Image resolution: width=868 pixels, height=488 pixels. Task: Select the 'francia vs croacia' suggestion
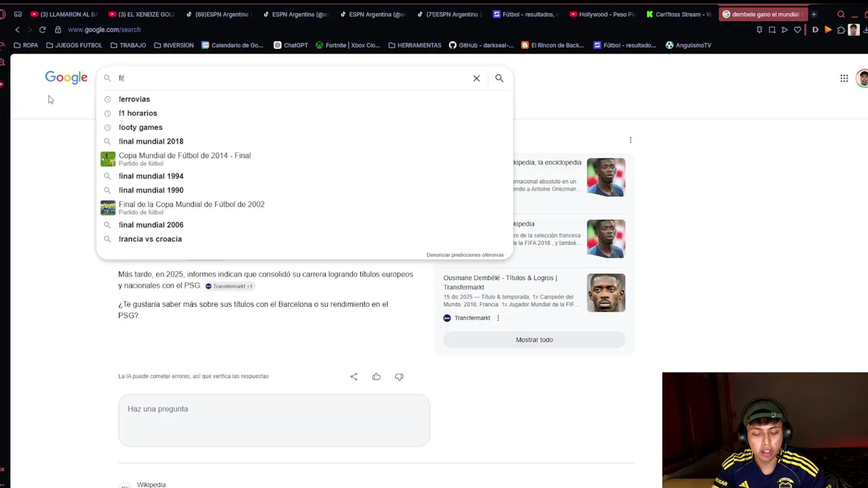point(304,239)
